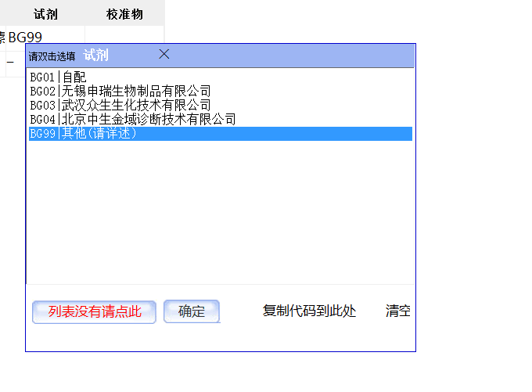
Task: Click empty cell under 校准物 header
Action: (124, 36)
